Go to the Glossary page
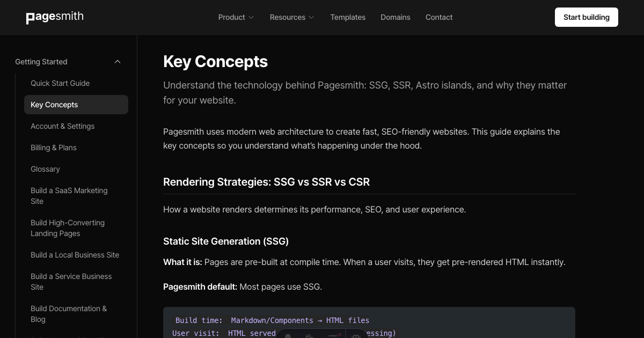The width and height of the screenshot is (644, 338). [45, 169]
